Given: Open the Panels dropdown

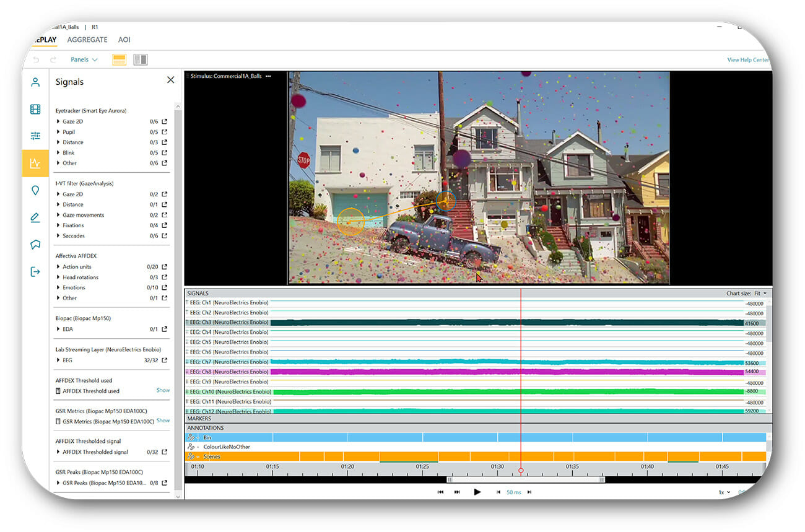Looking at the screenshot, I should pos(84,59).
